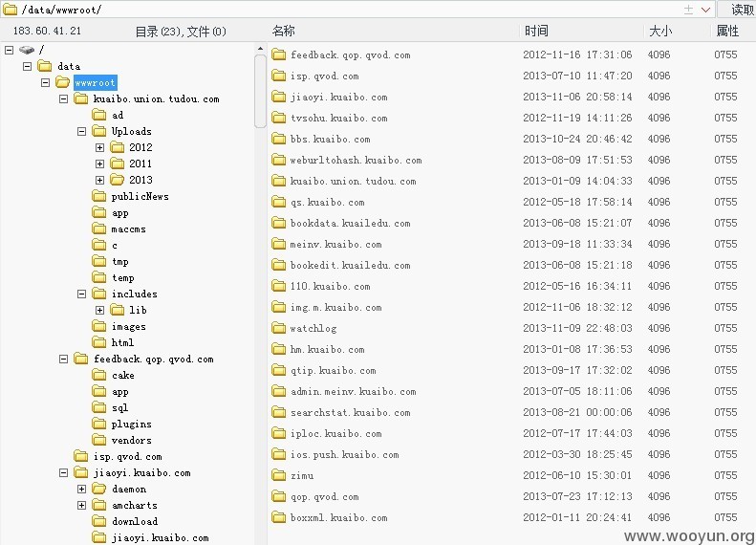Click folder icon of hm.kuaibo.com

pyautogui.click(x=279, y=349)
